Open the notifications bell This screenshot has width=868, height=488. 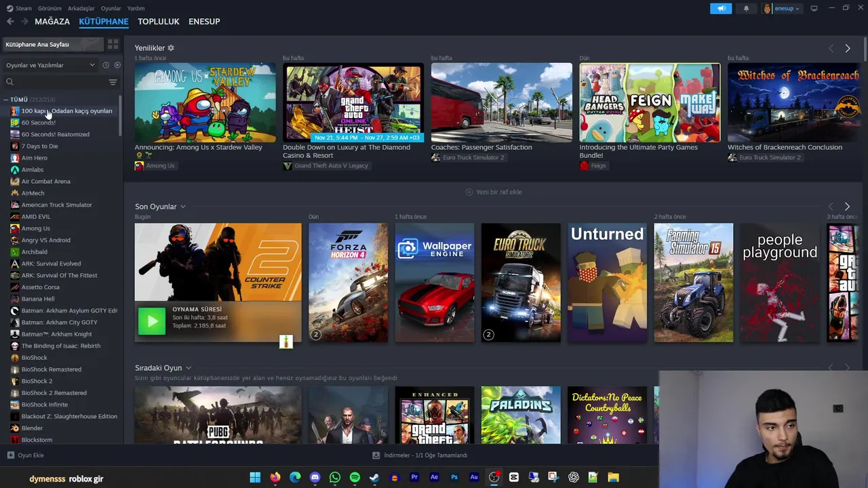747,9
